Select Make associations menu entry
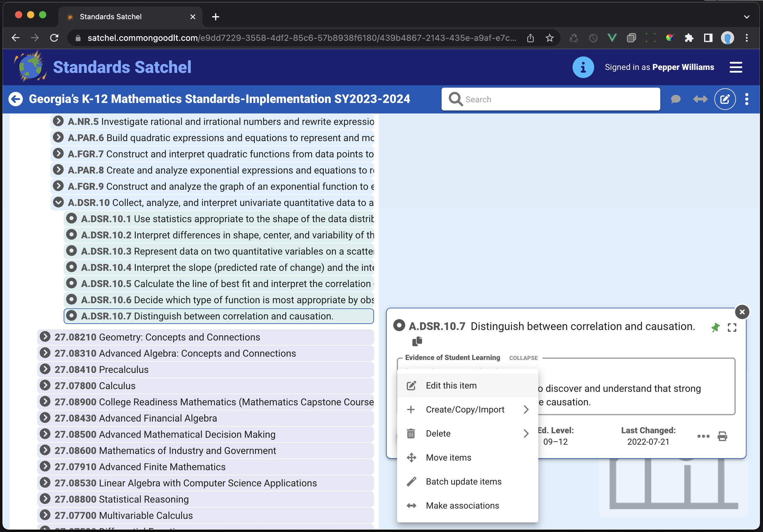The image size is (763, 532). tap(462, 505)
